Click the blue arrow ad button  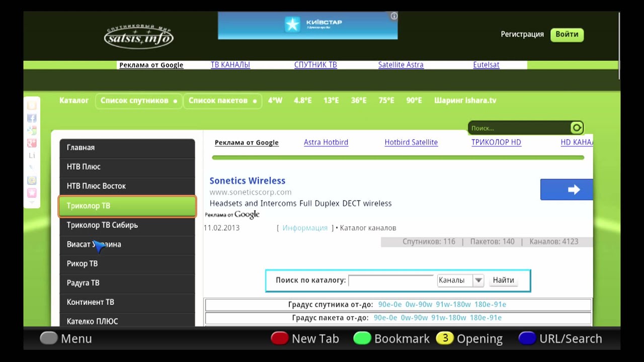point(567,190)
